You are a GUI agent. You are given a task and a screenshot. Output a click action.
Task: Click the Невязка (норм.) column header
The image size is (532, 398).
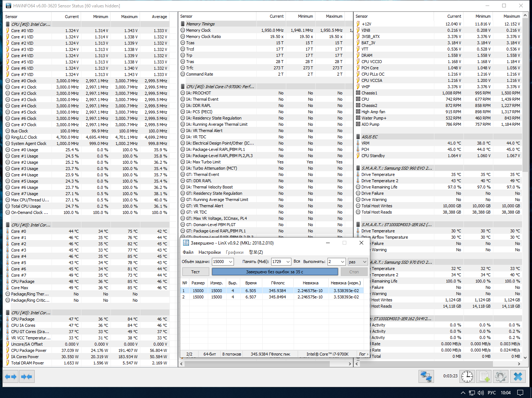coord(346,283)
